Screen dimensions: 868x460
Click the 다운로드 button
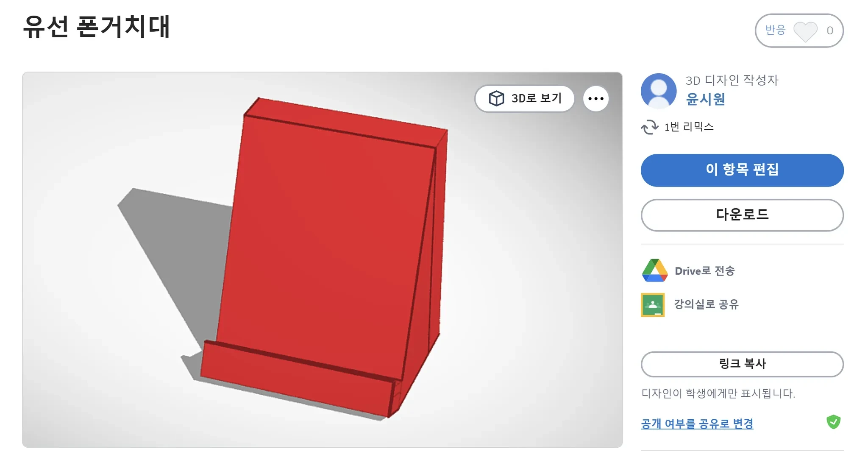742,215
